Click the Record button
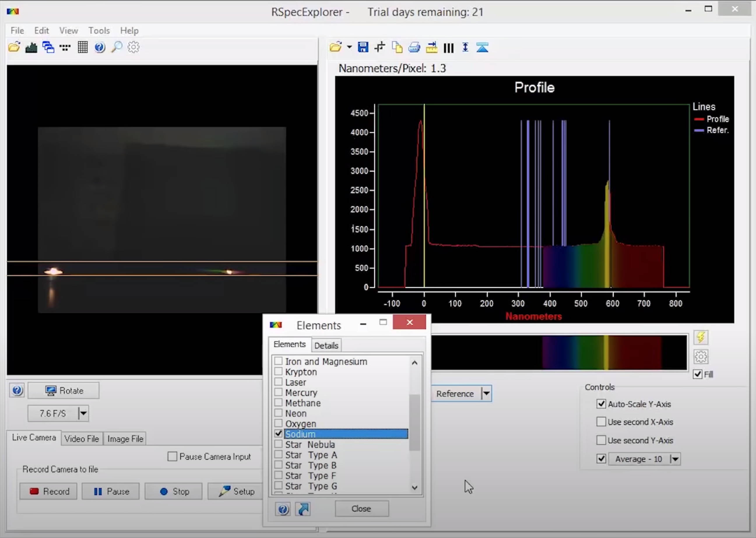Viewport: 756px width, 538px height. tap(48, 491)
